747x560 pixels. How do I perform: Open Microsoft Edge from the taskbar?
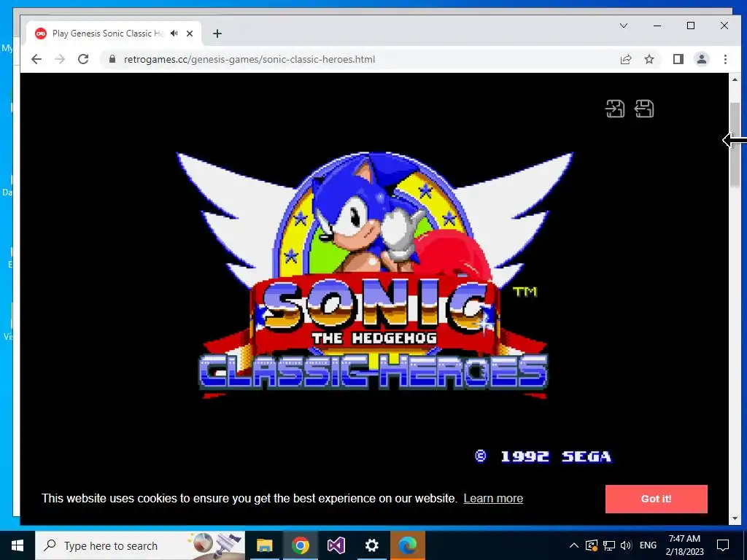tap(407, 545)
